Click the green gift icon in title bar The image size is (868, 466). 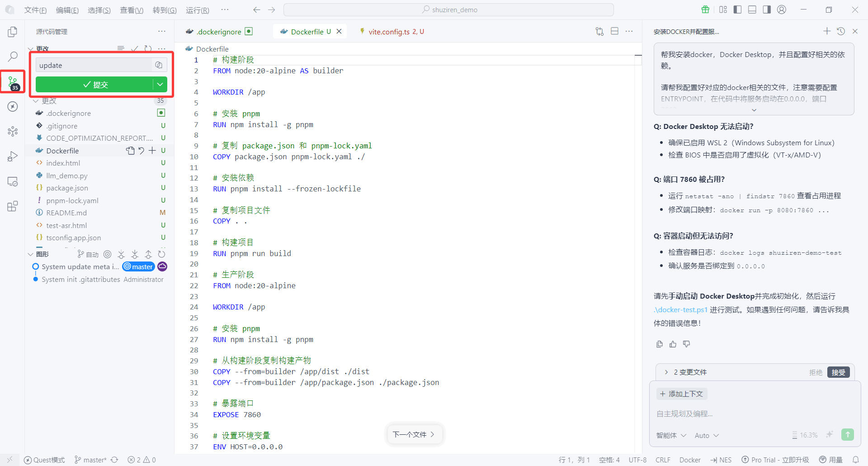pyautogui.click(x=705, y=10)
